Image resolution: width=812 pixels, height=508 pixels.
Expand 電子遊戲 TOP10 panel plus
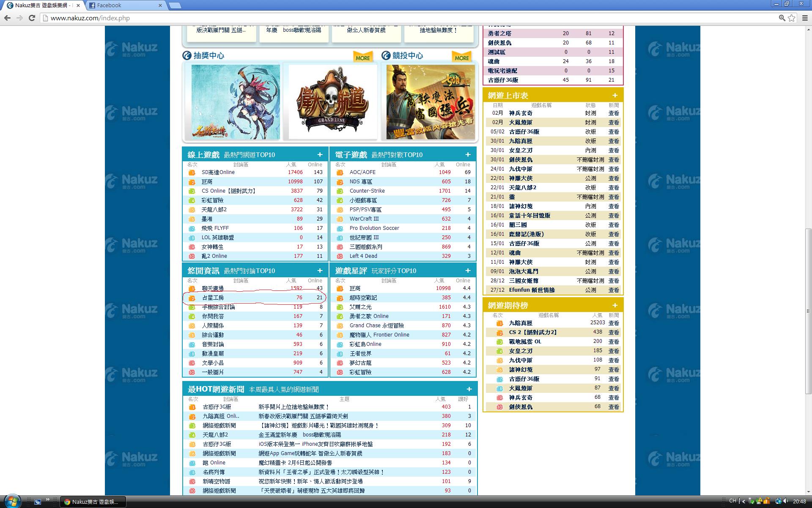click(x=468, y=155)
